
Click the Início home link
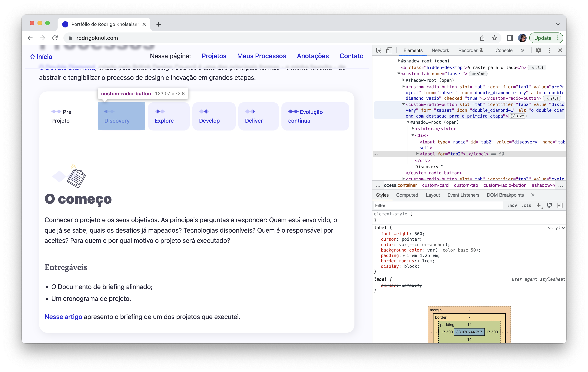coord(41,57)
